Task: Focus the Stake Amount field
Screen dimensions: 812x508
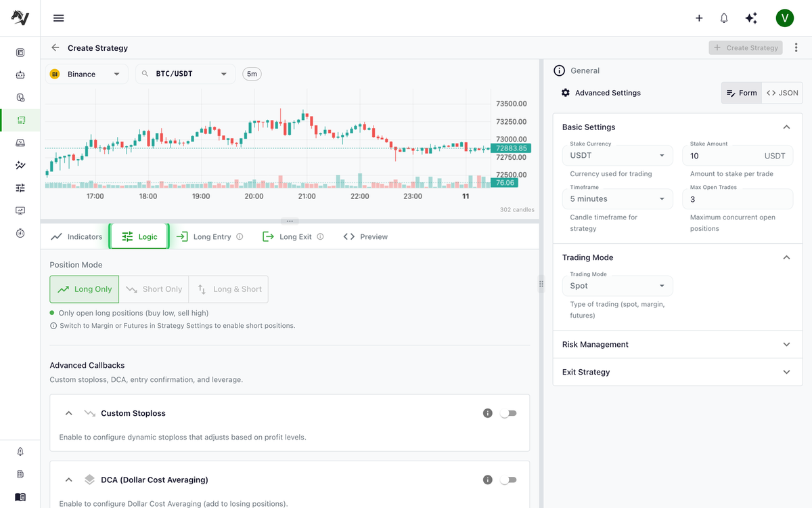Action: pyautogui.click(x=738, y=155)
